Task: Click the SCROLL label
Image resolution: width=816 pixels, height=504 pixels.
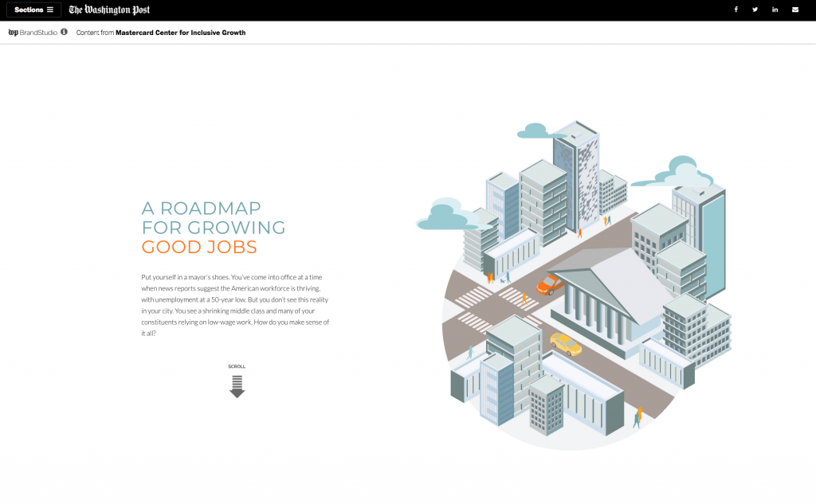Action: [x=237, y=366]
